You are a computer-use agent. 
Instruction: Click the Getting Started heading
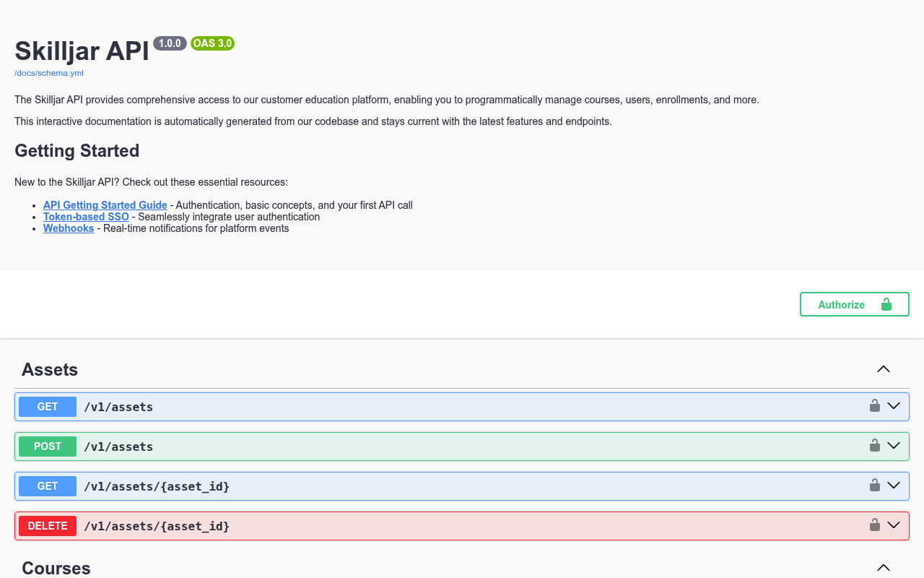[77, 150]
